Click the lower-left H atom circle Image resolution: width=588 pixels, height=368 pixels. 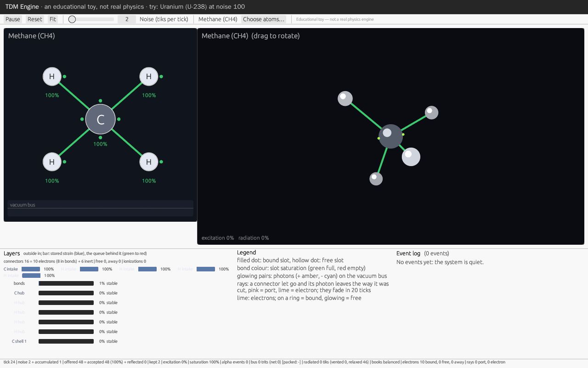click(52, 162)
